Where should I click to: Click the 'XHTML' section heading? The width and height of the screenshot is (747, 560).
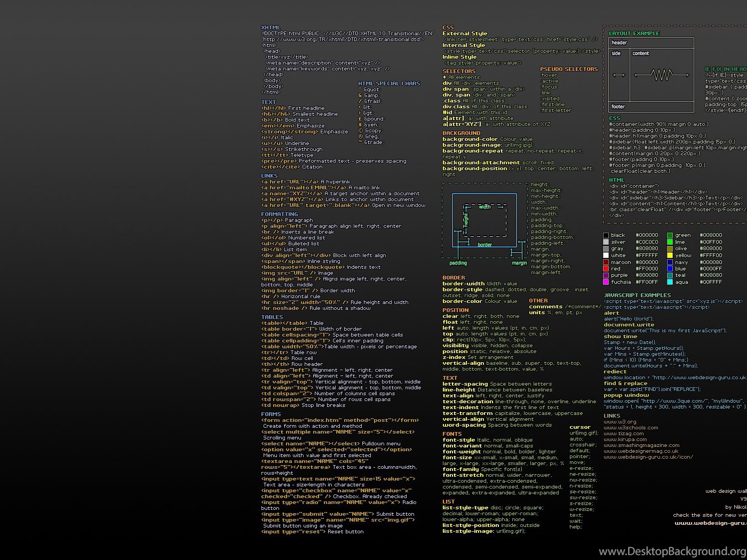coord(271,28)
